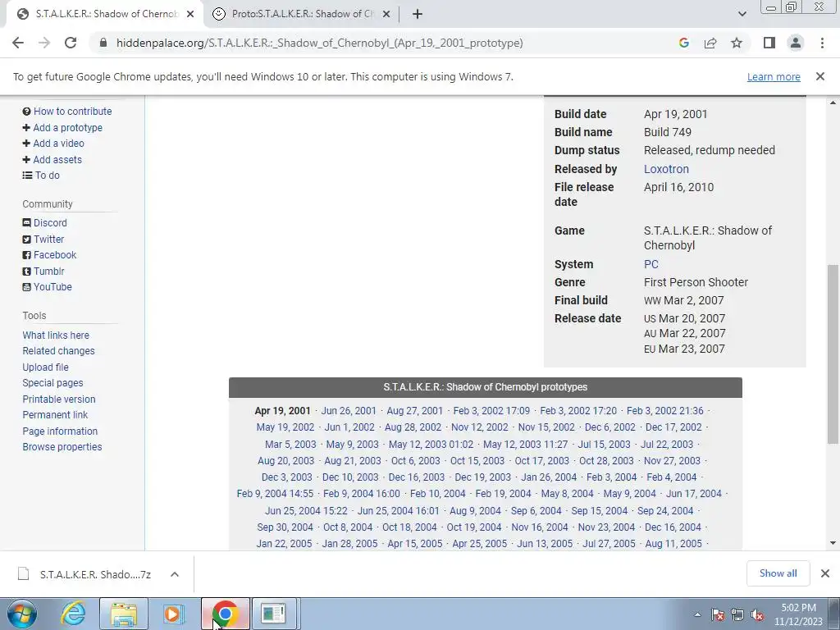This screenshot has width=840, height=630.
Task: Click Add a video in sidebar
Action: (x=58, y=143)
